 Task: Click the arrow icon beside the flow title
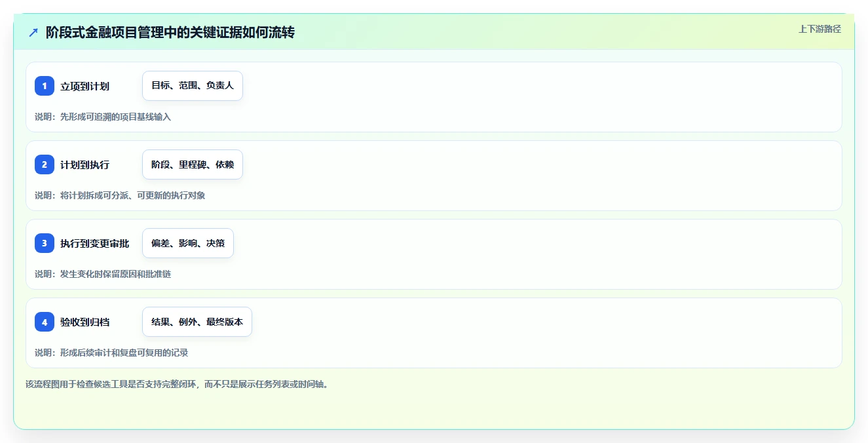tap(33, 32)
